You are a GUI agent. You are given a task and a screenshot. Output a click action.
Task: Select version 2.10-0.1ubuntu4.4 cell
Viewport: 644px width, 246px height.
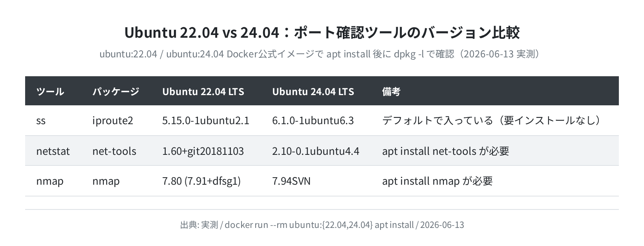coord(316,151)
